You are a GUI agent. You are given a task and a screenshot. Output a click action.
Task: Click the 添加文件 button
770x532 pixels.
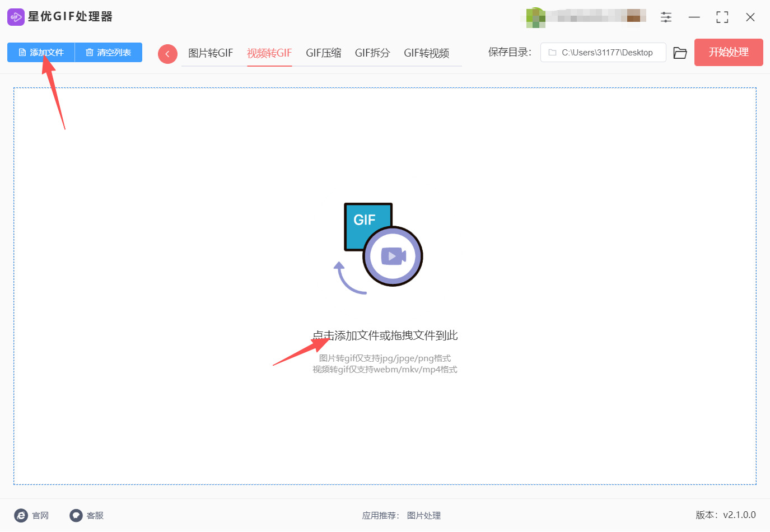pos(41,53)
